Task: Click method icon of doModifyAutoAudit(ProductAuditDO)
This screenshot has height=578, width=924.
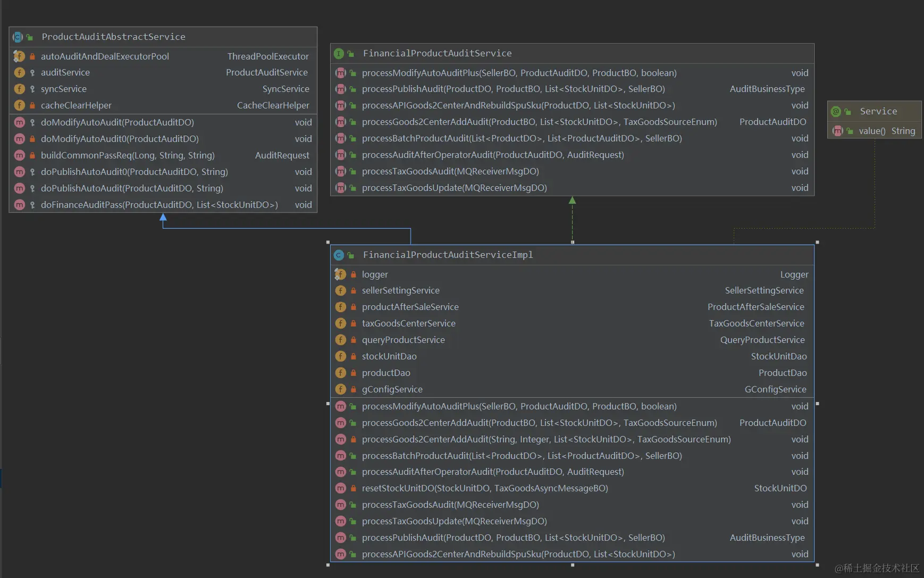Action: point(19,122)
